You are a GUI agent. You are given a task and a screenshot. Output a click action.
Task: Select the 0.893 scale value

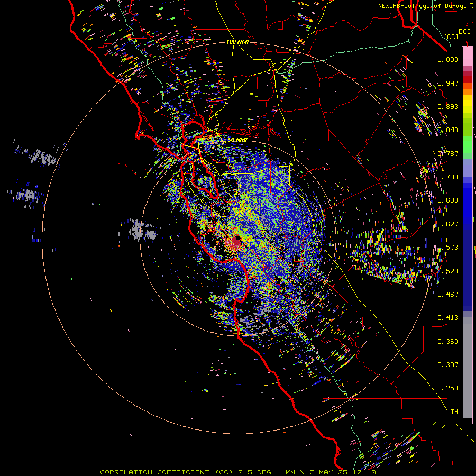click(448, 106)
